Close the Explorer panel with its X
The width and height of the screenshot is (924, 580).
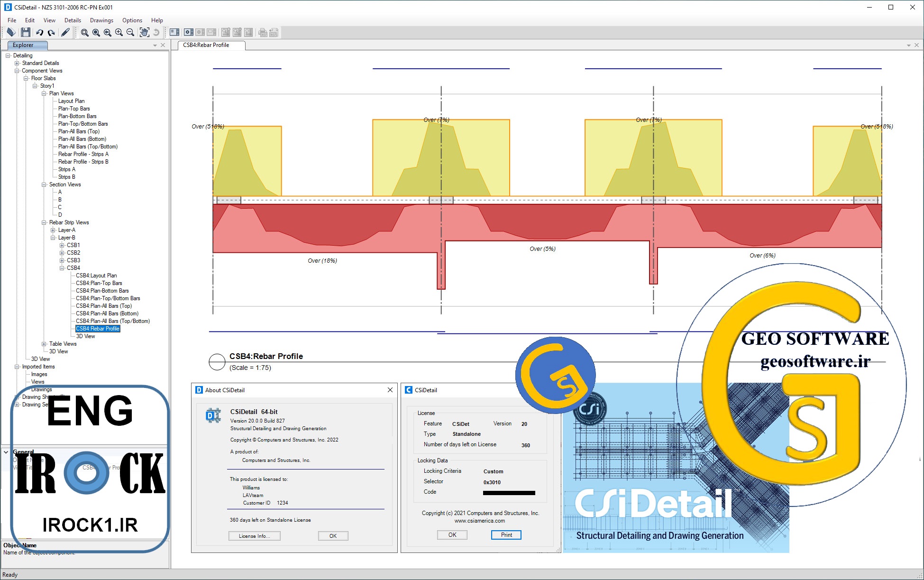pos(163,45)
